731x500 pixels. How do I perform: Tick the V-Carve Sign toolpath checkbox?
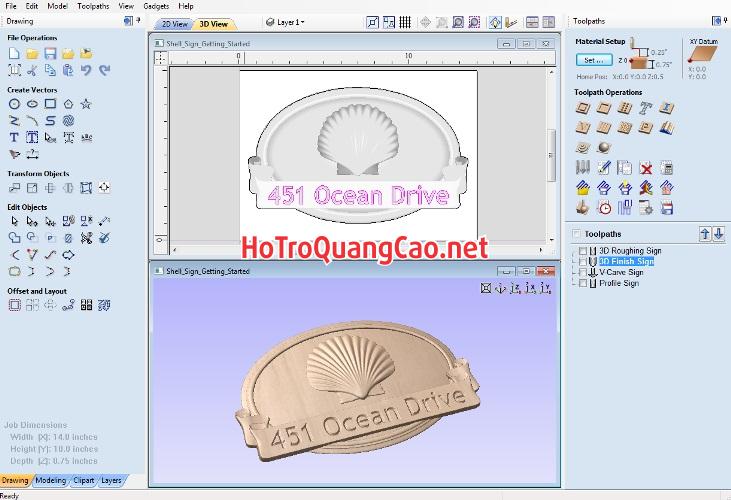point(583,272)
